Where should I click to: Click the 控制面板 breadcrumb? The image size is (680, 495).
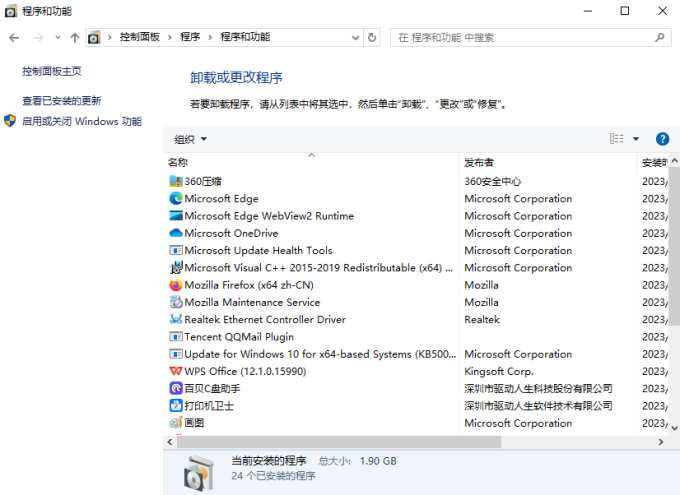point(140,37)
